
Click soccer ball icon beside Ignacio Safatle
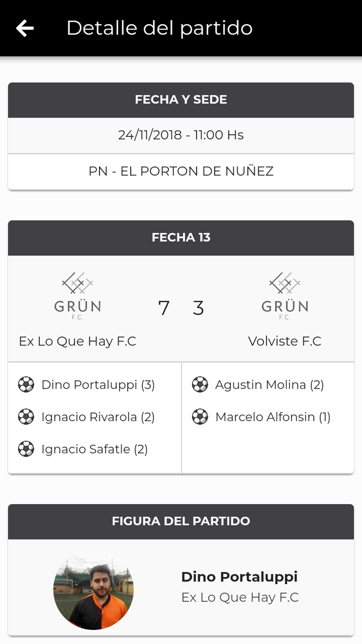26,449
